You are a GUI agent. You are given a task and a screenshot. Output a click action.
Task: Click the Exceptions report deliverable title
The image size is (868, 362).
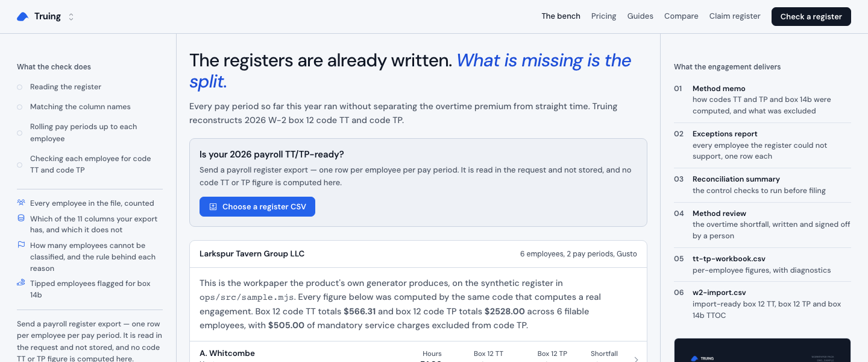click(725, 133)
